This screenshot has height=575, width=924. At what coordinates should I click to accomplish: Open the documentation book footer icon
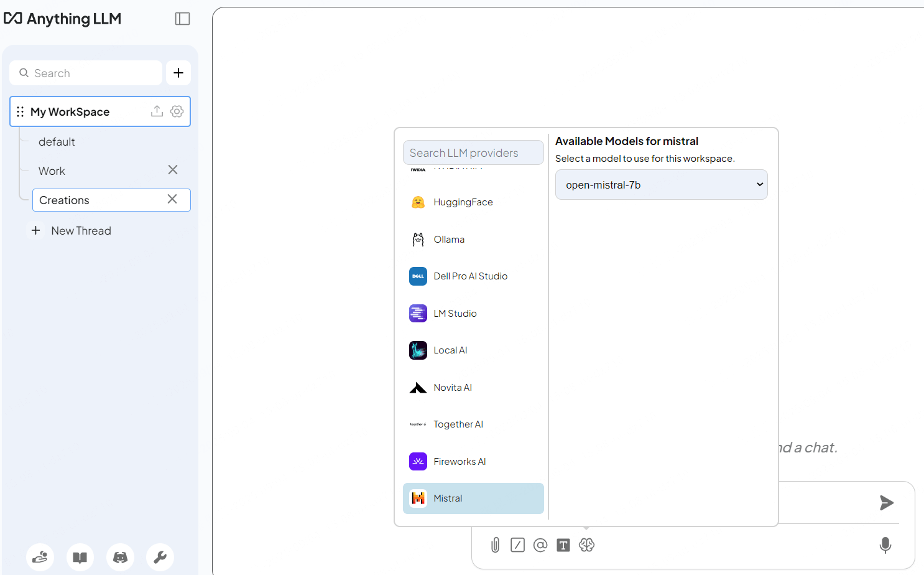tap(80, 557)
